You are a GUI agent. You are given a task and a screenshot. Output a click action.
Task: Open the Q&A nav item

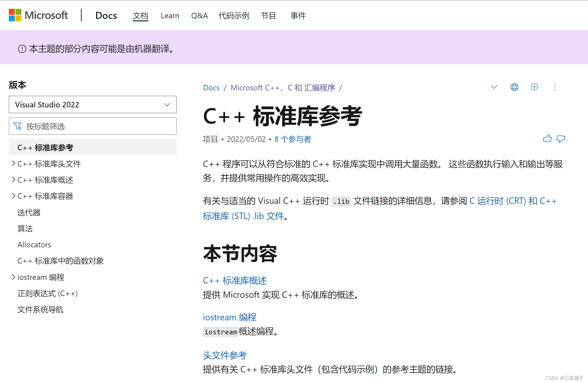(199, 16)
